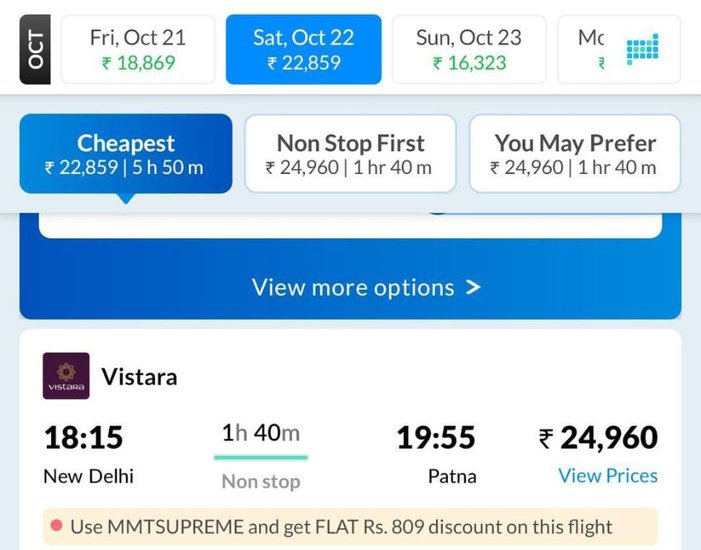Viewport: 701px width, 550px height.
Task: Select Fri, Oct 21 date card
Action: [138, 49]
